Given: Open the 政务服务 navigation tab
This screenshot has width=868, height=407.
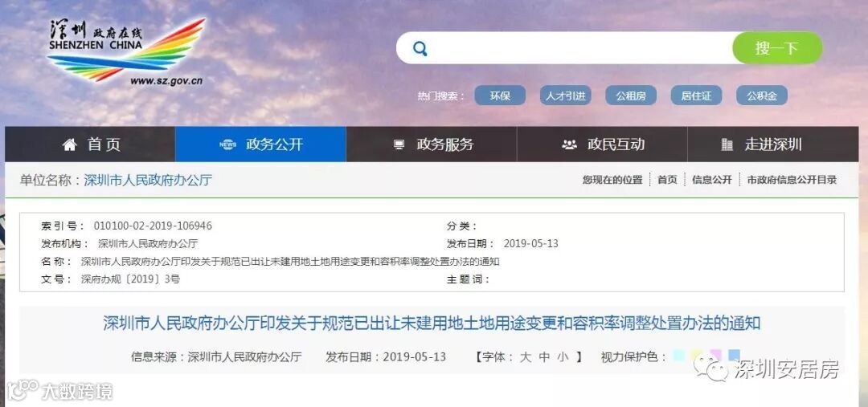Looking at the screenshot, I should 432,144.
